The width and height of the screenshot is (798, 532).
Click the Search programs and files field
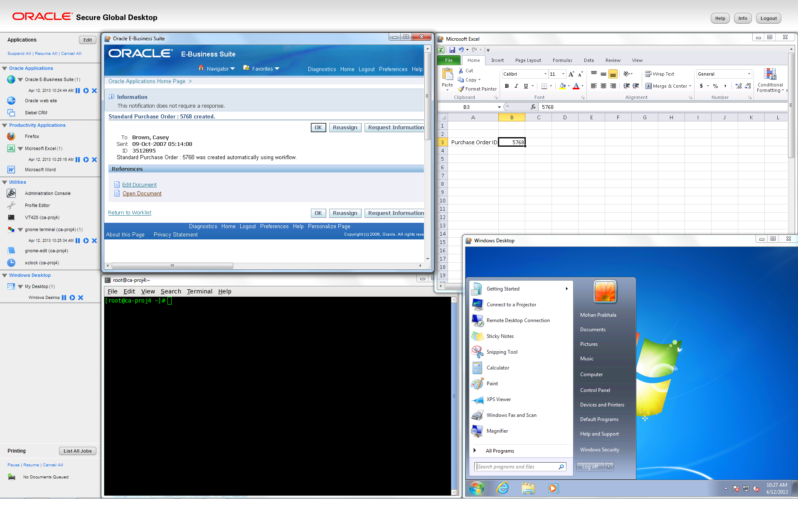(x=520, y=467)
